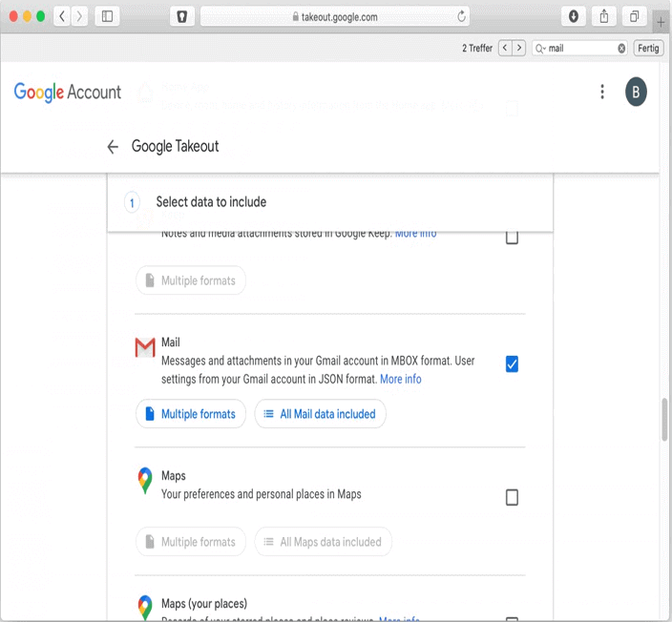Open the account avatar B
The height and width of the screenshot is (622, 672).
click(x=636, y=92)
